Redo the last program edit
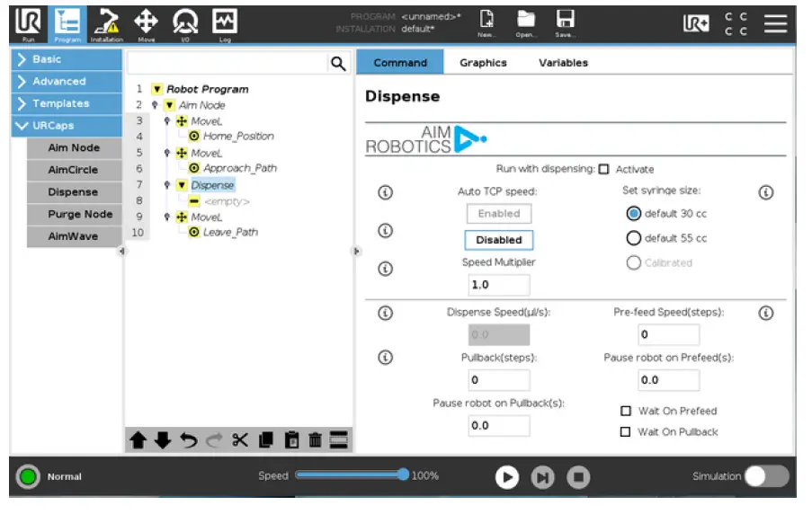 tap(214, 440)
